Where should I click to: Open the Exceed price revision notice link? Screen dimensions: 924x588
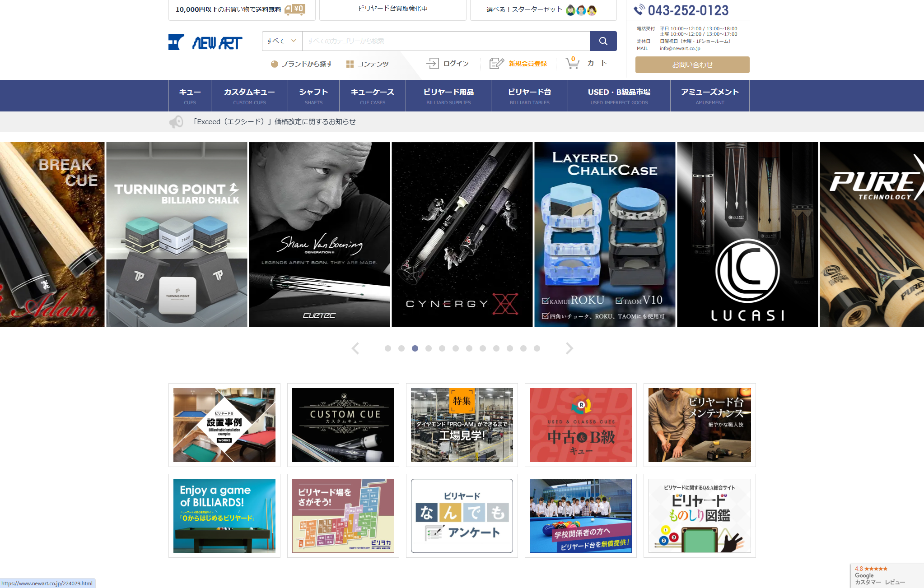pyautogui.click(x=274, y=122)
